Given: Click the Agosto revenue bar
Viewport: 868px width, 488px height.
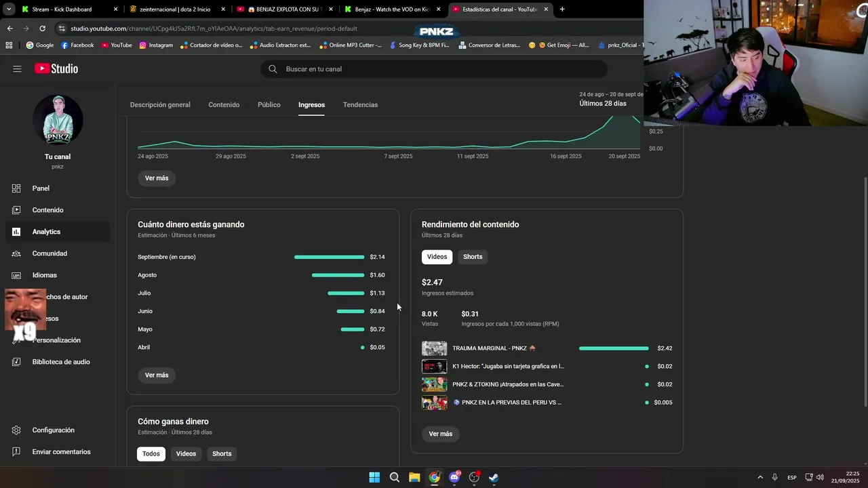Looking at the screenshot, I should click(338, 275).
